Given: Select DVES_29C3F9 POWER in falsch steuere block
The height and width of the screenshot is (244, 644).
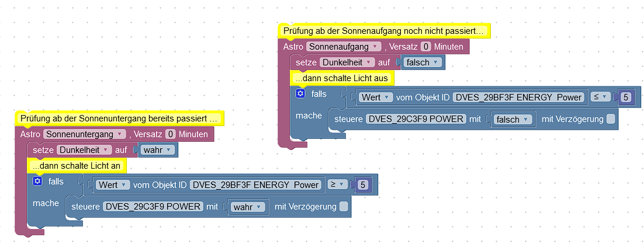Looking at the screenshot, I should [416, 119].
